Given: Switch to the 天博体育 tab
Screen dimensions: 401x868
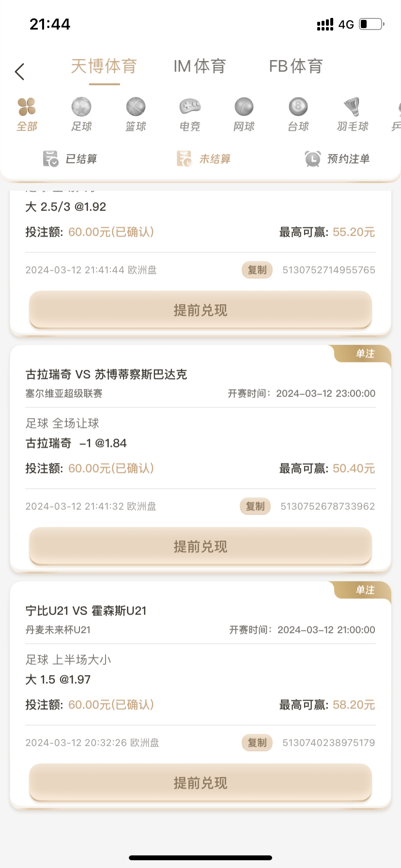Looking at the screenshot, I should click(104, 66).
